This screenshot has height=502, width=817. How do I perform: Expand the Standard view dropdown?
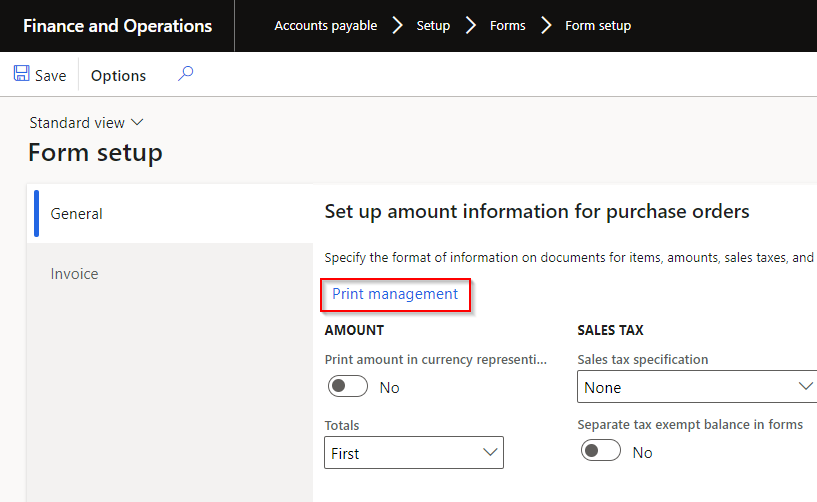[86, 123]
